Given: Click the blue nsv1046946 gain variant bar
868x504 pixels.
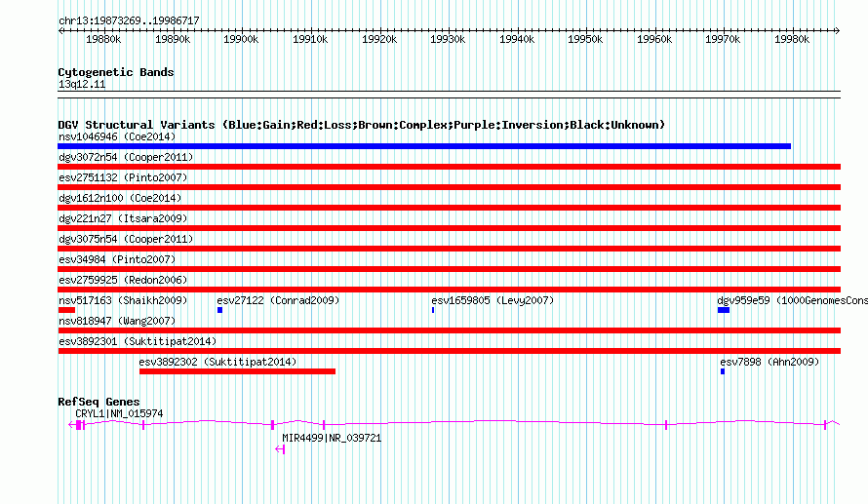Looking at the screenshot, I should (x=424, y=146).
